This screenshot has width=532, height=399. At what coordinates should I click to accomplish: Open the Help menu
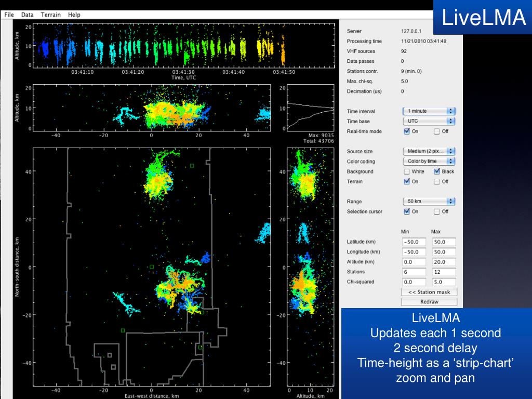point(74,15)
